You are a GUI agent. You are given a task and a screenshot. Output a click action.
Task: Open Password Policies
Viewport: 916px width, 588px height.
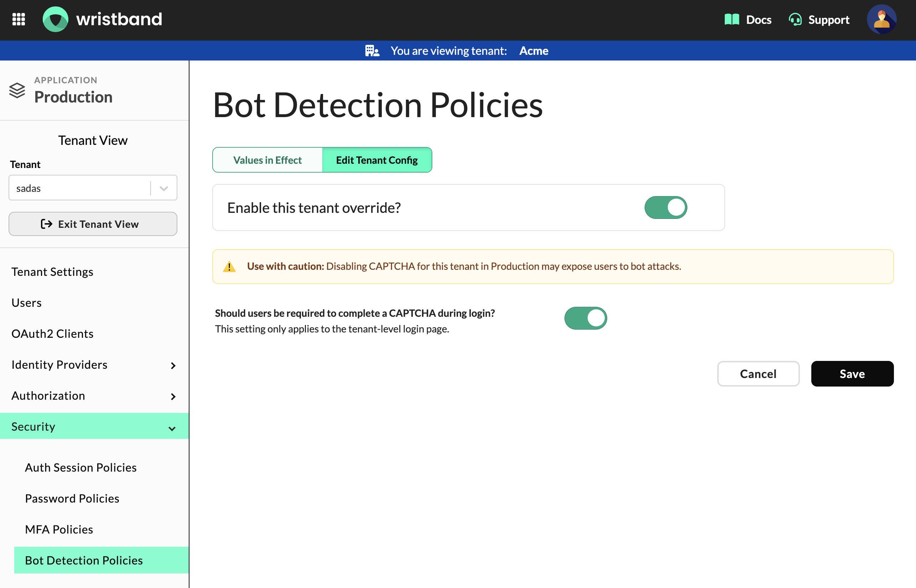[101, 498]
